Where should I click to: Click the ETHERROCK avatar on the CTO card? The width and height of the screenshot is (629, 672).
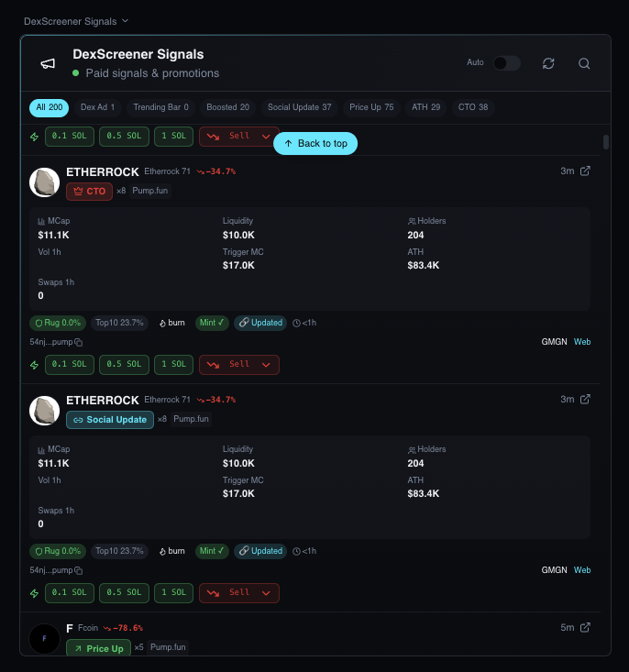click(45, 182)
